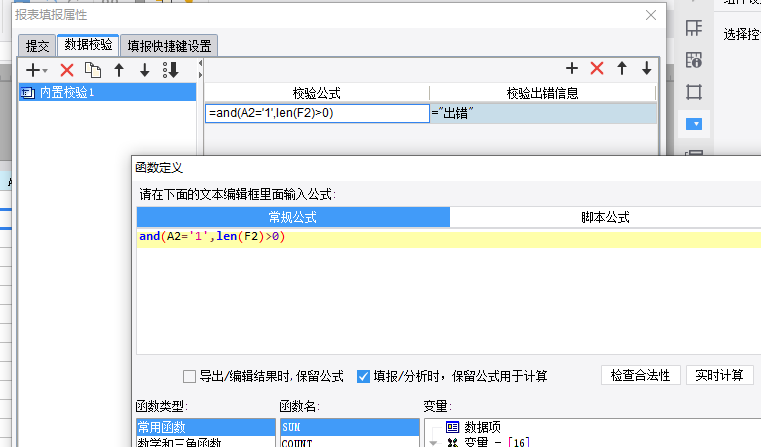Collapse the 变量 node in the variables tree
Screen dimensions: 761x447
pyautogui.click(x=433, y=443)
